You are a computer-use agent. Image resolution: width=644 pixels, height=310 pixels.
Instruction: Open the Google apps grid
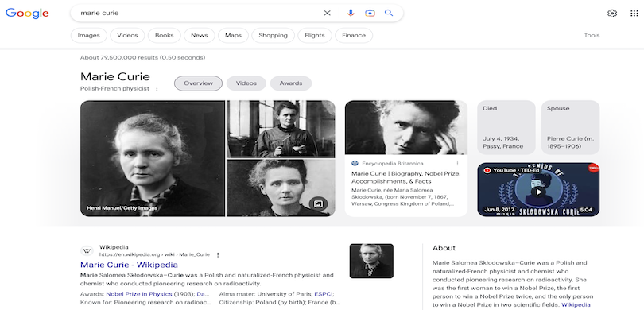(x=634, y=14)
